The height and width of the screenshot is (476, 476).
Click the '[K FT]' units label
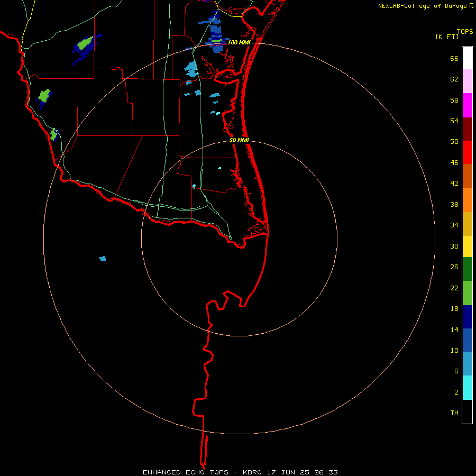click(x=447, y=36)
